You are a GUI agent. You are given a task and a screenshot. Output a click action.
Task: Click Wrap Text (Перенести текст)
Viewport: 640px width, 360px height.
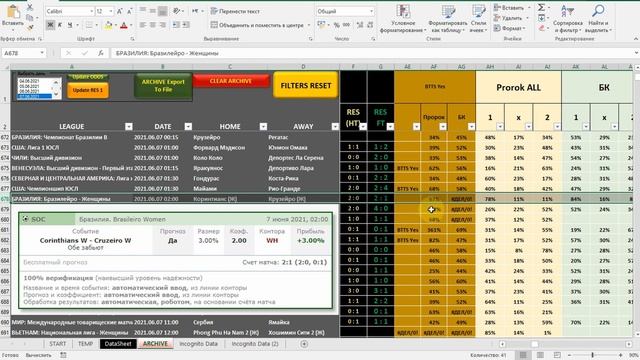click(235, 11)
